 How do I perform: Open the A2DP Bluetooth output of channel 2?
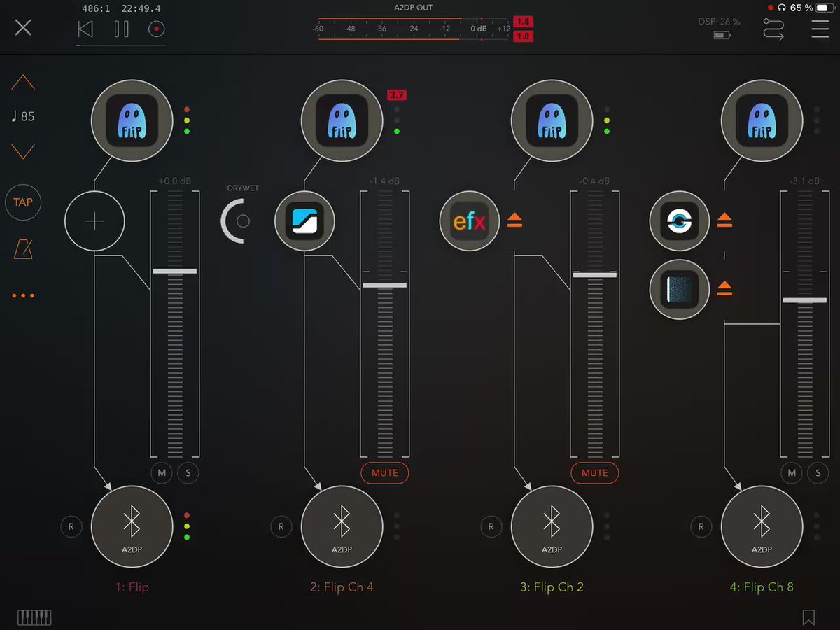pyautogui.click(x=342, y=526)
